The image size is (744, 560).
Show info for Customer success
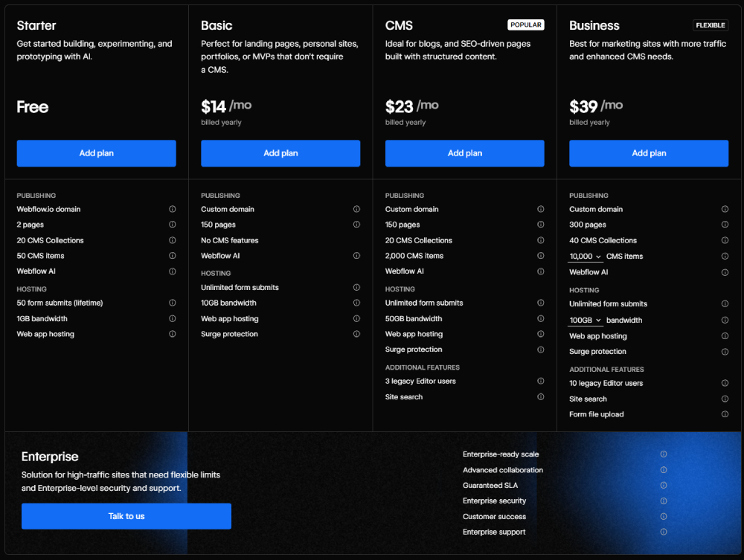(x=664, y=516)
